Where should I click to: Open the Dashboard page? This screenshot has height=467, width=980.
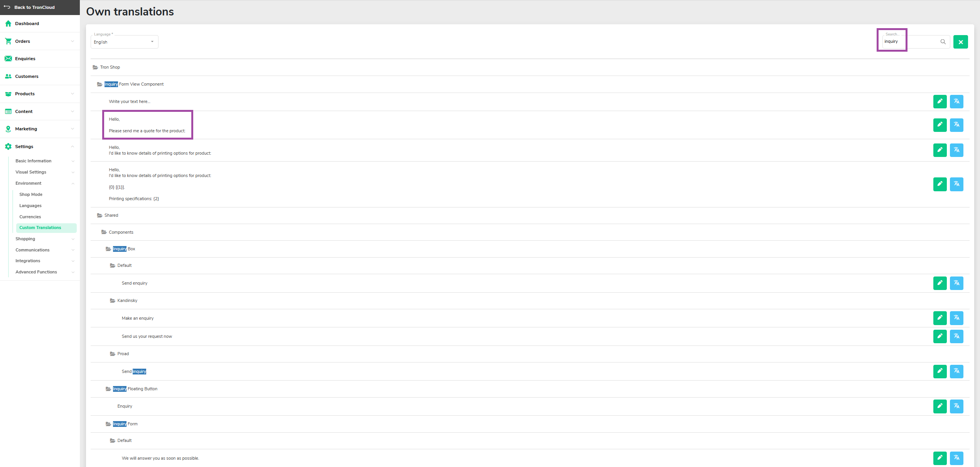tap(40, 24)
